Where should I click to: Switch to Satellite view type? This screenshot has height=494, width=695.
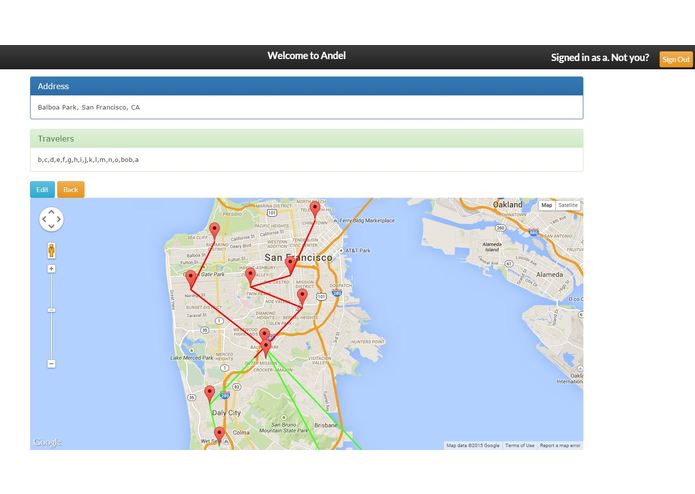[568, 205]
